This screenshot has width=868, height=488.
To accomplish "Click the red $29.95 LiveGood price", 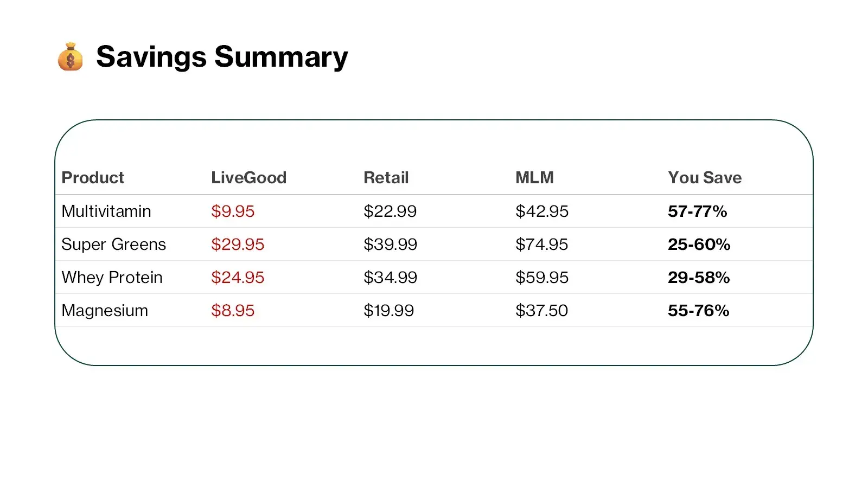I will click(x=238, y=245).
